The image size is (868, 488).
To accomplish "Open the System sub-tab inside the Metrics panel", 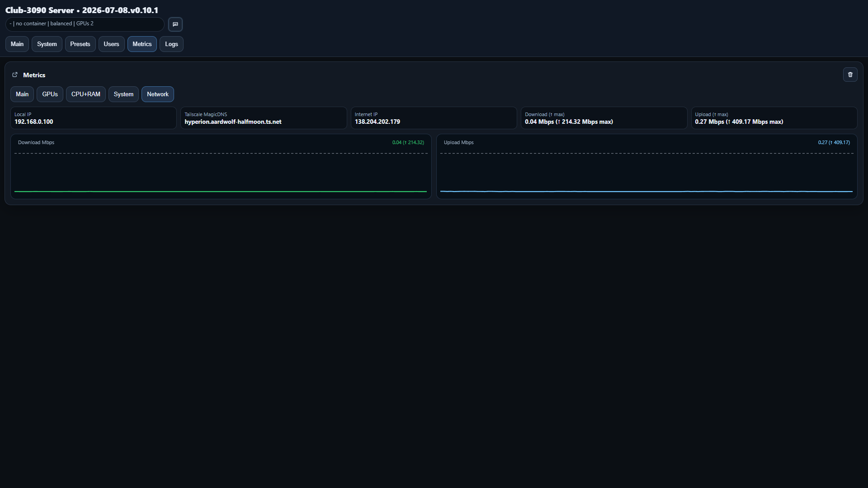I will click(123, 94).
